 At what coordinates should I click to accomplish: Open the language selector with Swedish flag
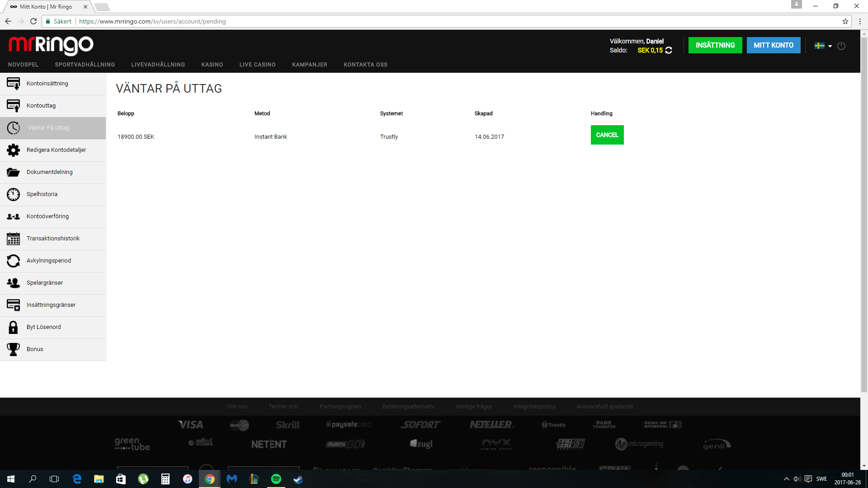point(823,46)
